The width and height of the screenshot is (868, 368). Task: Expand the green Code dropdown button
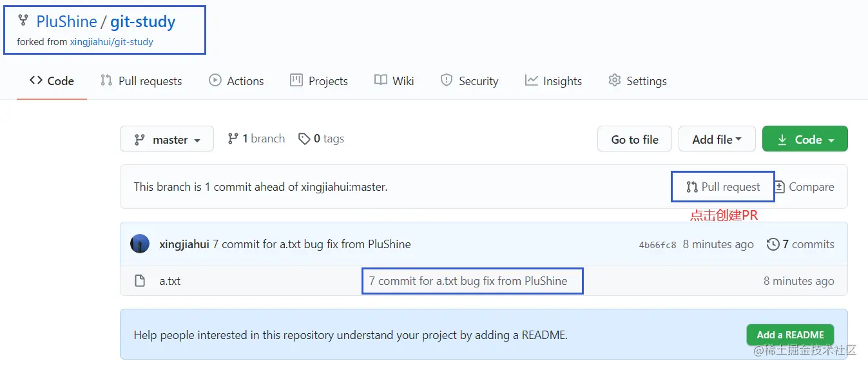[805, 139]
